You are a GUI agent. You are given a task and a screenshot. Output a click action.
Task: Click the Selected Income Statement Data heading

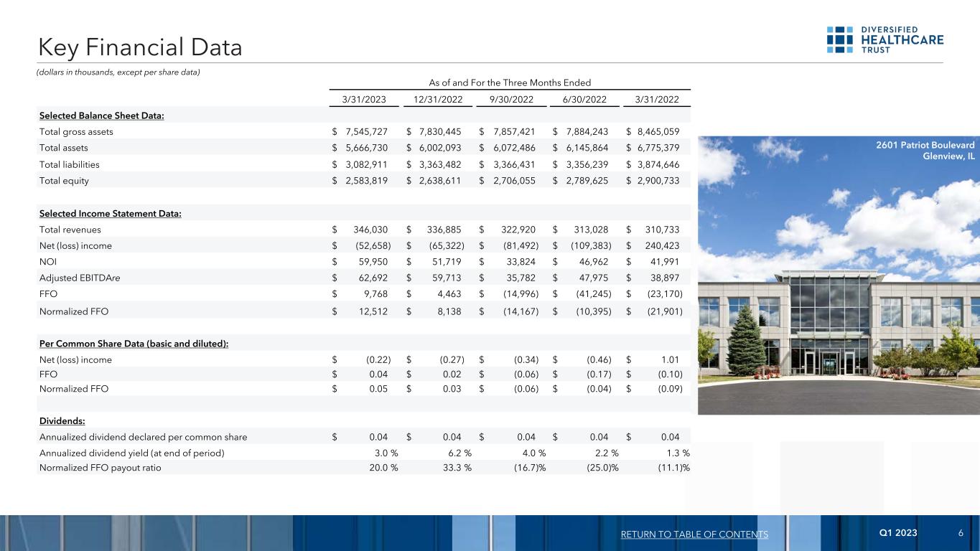point(110,214)
